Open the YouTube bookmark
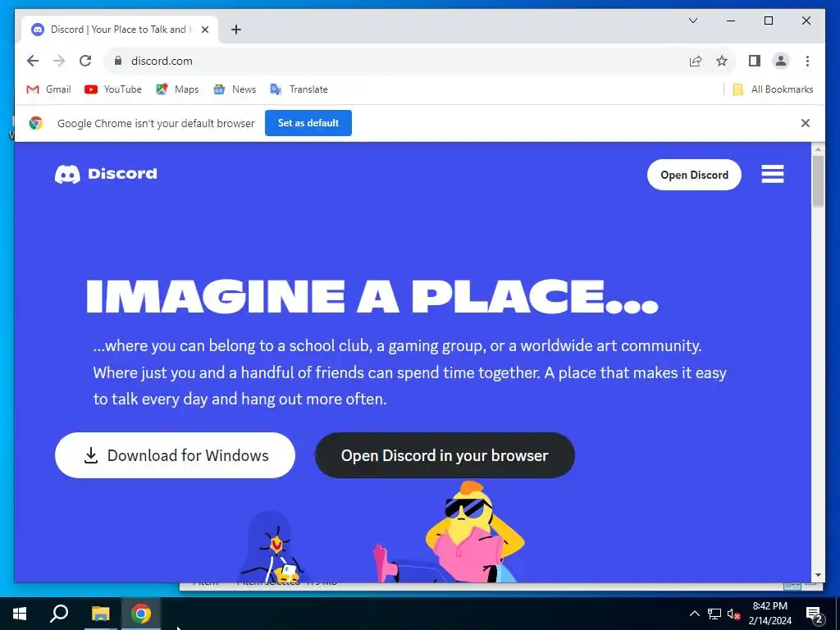Image resolution: width=840 pixels, height=630 pixels. click(113, 89)
